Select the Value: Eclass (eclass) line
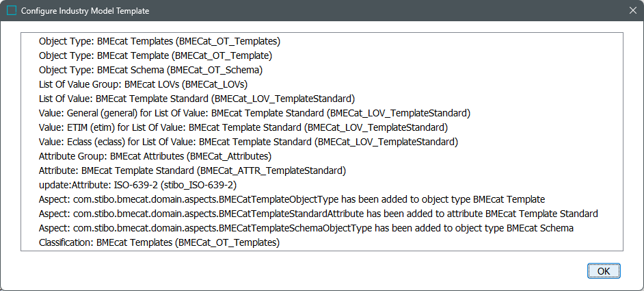Viewport: 644px width, 291px height. pos(248,142)
